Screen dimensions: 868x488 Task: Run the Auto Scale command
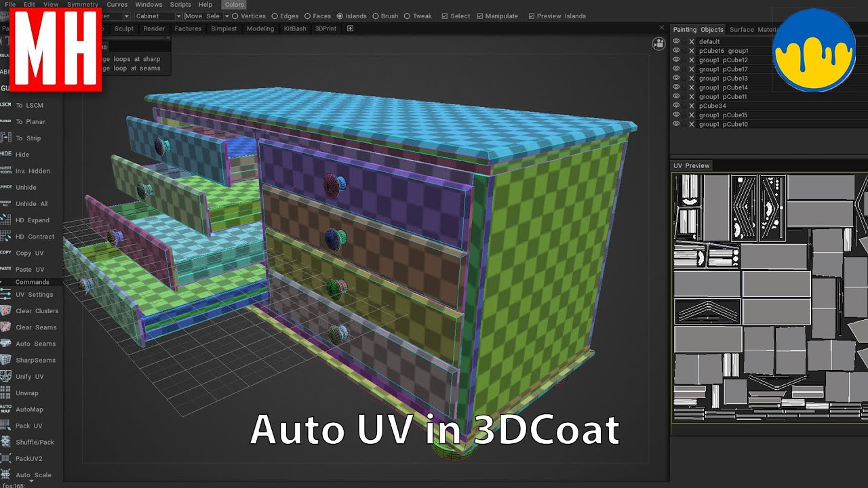[34, 475]
